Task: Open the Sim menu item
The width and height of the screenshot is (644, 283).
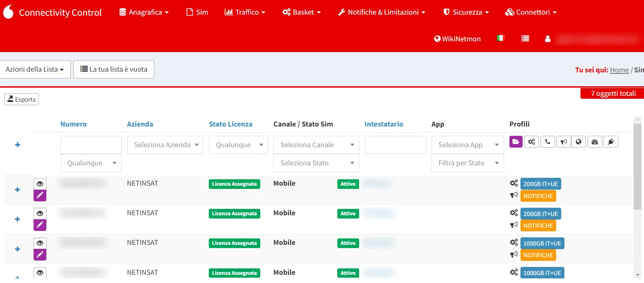Action: (x=197, y=12)
